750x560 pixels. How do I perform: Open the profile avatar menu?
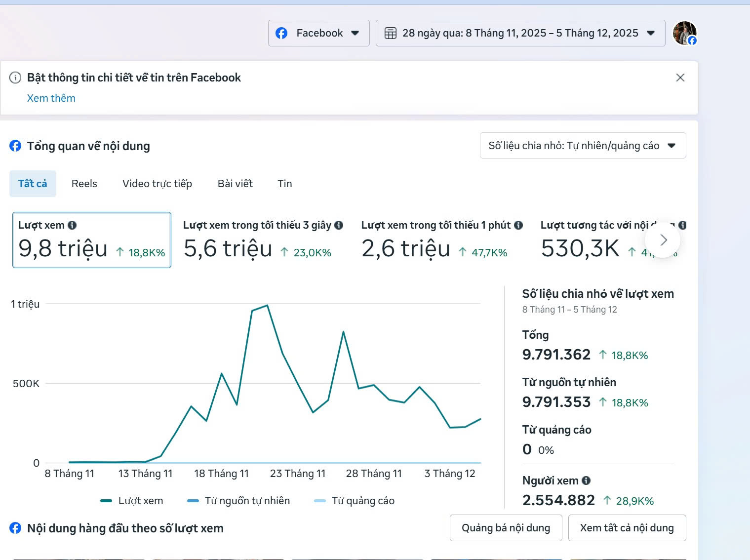[684, 33]
